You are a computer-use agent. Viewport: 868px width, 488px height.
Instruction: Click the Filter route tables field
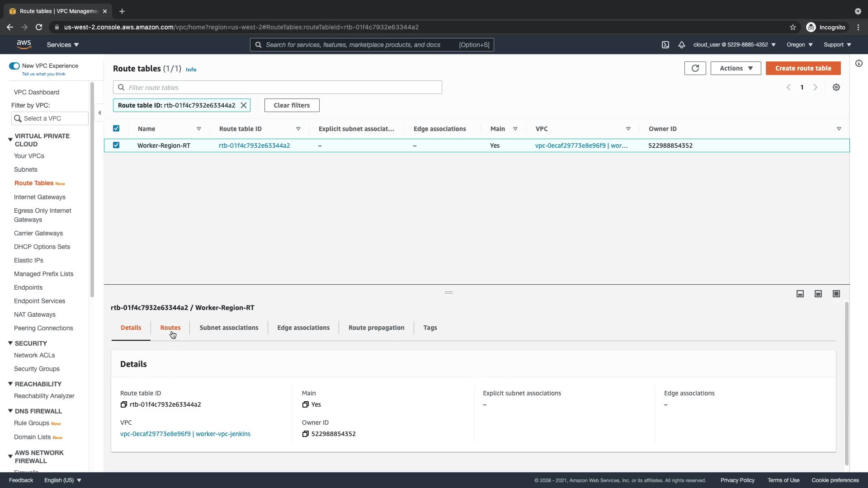tap(277, 88)
